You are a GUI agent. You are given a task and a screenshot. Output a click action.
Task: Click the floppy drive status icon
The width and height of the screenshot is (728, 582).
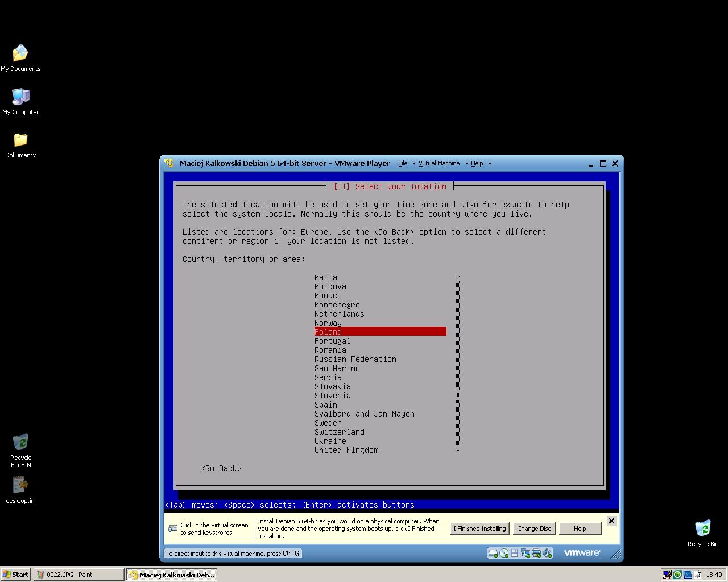point(514,552)
